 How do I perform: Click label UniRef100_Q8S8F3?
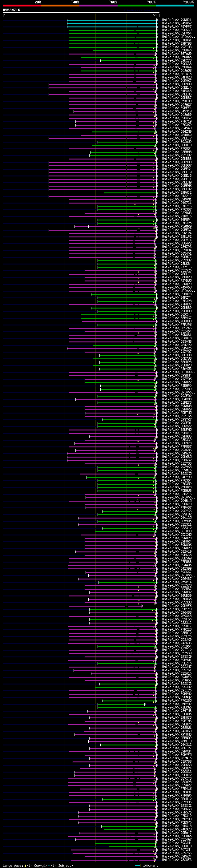pos(177,860)
